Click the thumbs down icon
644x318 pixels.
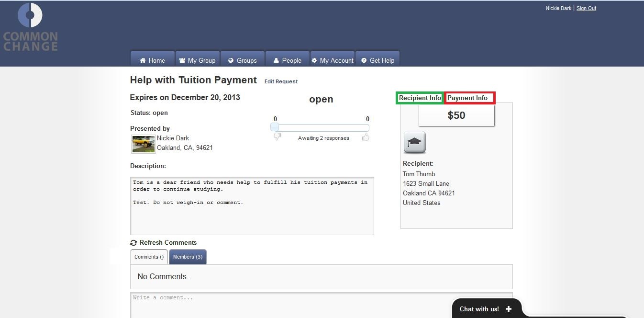277,137
